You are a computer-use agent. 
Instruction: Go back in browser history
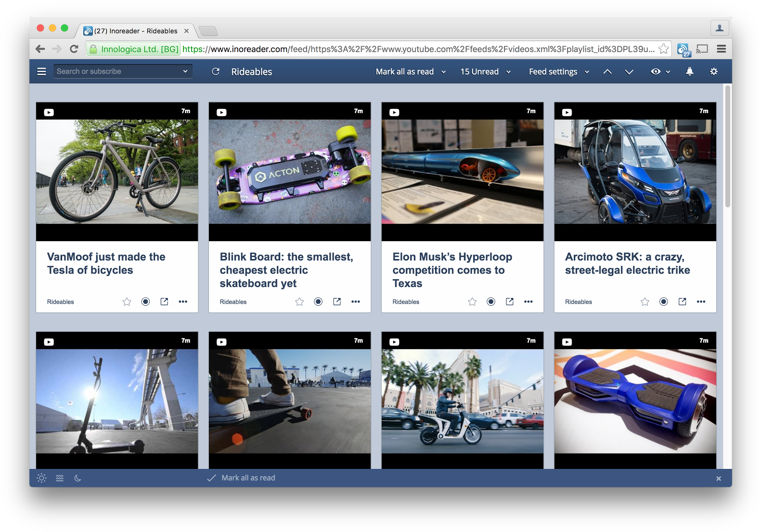(x=40, y=49)
